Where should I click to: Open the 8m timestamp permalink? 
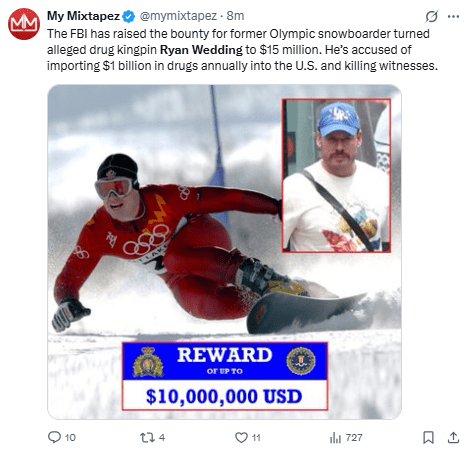[235, 16]
